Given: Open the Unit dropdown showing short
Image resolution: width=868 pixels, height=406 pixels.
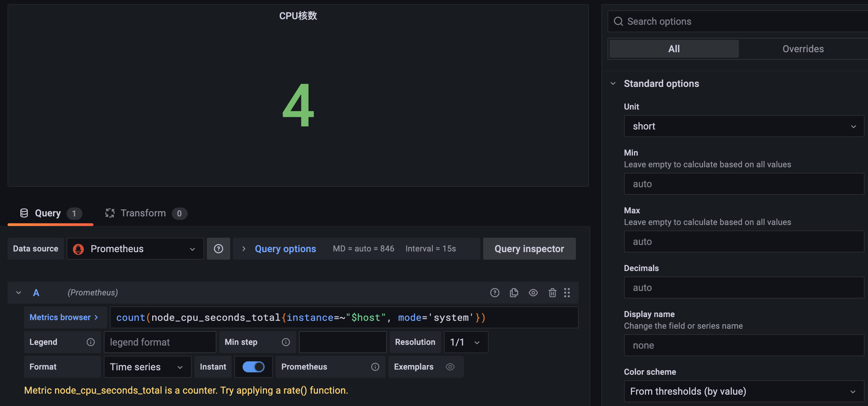Looking at the screenshot, I should 744,126.
